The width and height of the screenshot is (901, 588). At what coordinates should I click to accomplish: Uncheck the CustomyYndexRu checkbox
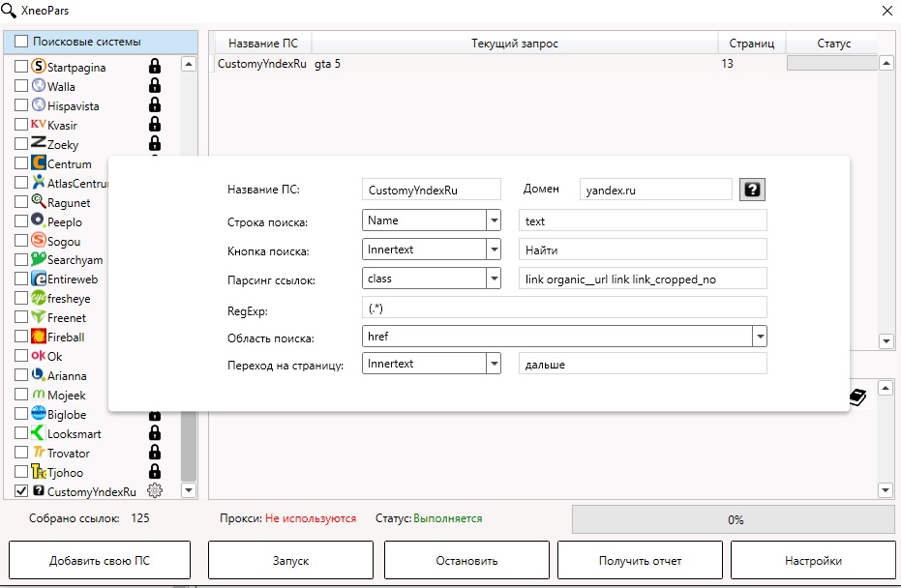(21, 491)
